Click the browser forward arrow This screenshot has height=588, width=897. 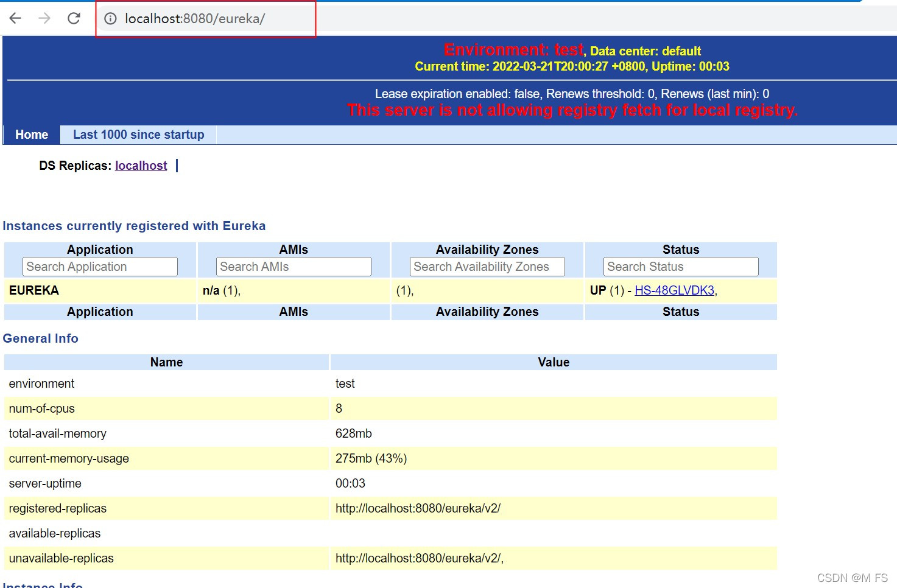(x=44, y=18)
